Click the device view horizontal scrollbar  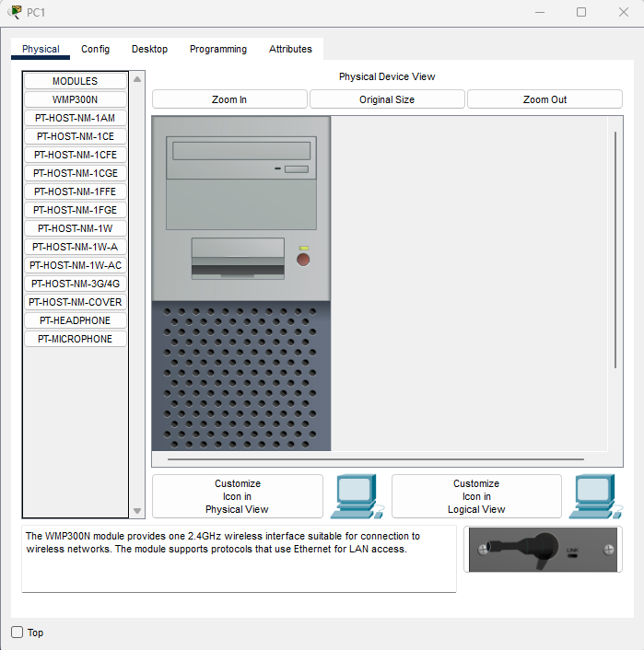(376, 458)
